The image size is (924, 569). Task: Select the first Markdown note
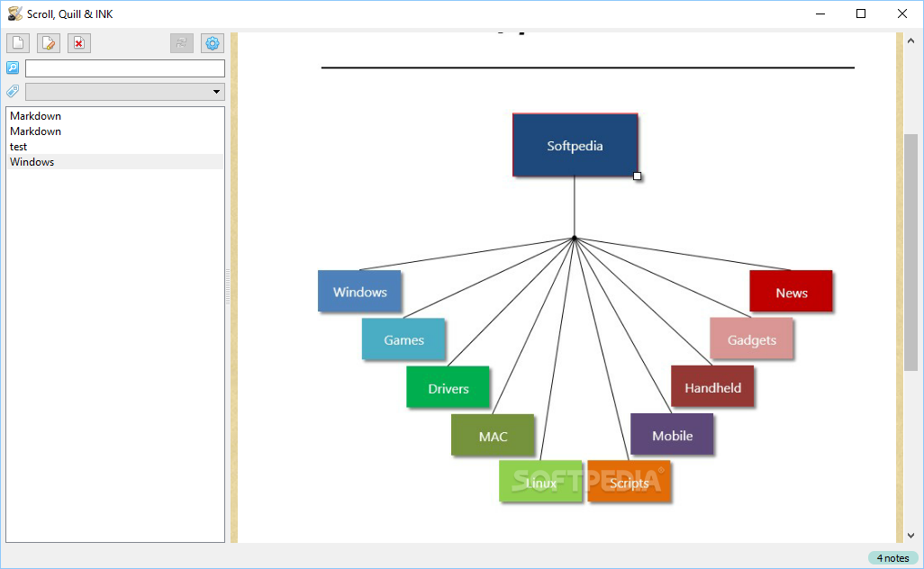tap(115, 116)
